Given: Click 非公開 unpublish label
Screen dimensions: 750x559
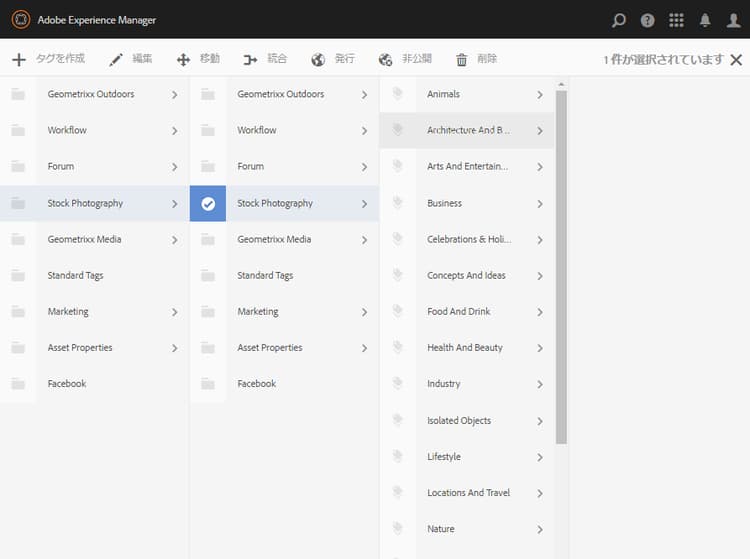Looking at the screenshot, I should click(417, 58).
